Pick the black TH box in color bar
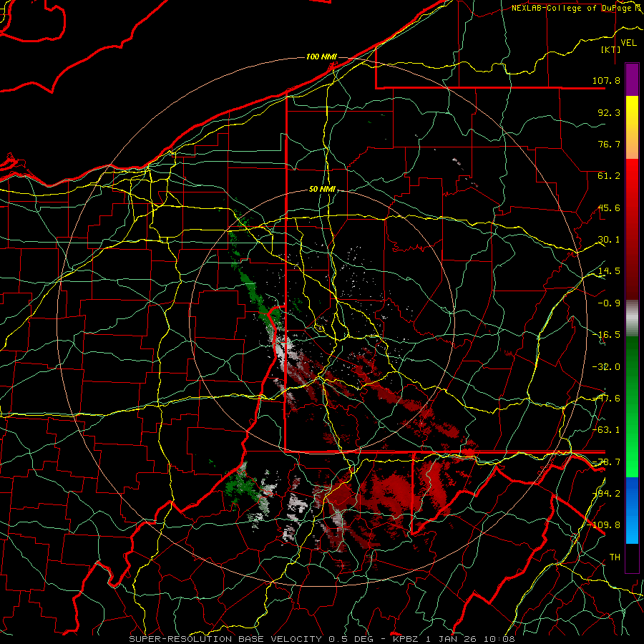The image size is (644, 644). [632, 558]
